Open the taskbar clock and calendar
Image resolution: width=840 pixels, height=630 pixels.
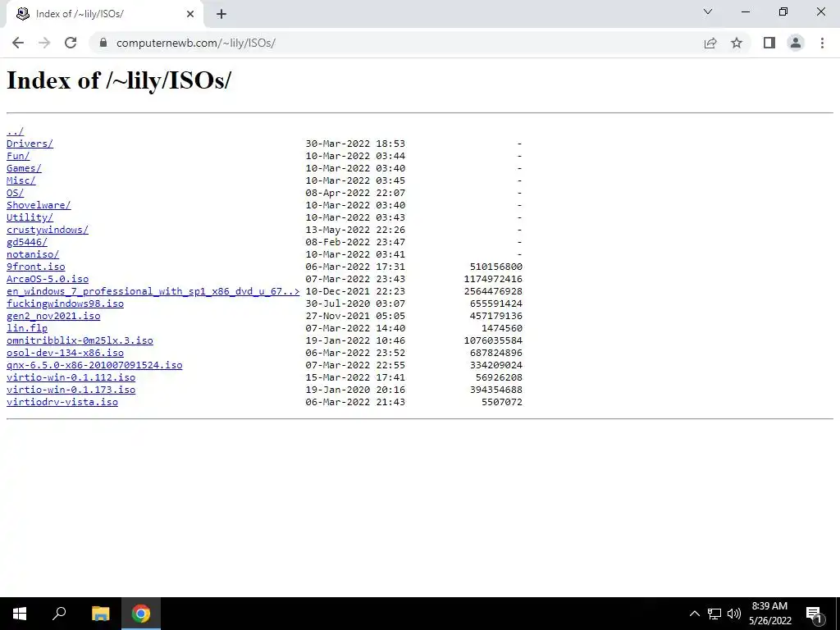769,614
